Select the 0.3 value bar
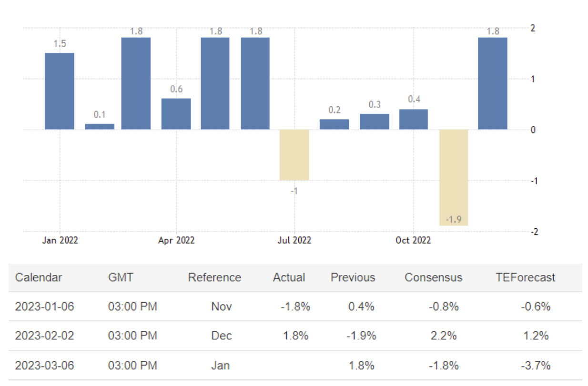 click(375, 122)
